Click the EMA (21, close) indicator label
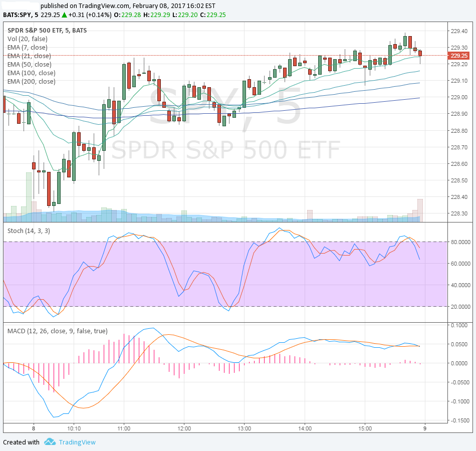The image size is (476, 451). pos(29,56)
